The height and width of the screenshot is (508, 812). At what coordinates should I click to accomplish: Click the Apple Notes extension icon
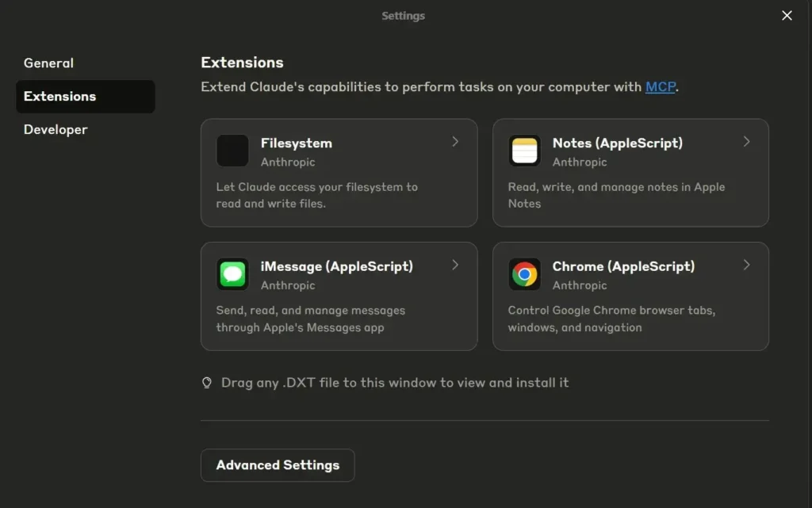click(524, 151)
